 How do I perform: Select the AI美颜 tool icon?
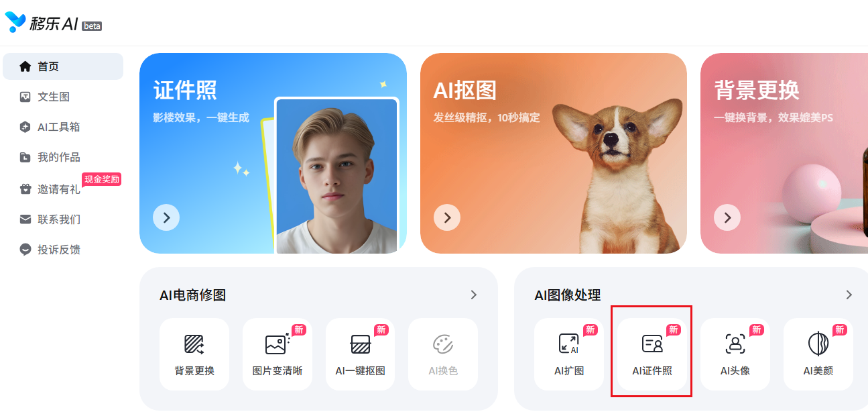(x=818, y=344)
